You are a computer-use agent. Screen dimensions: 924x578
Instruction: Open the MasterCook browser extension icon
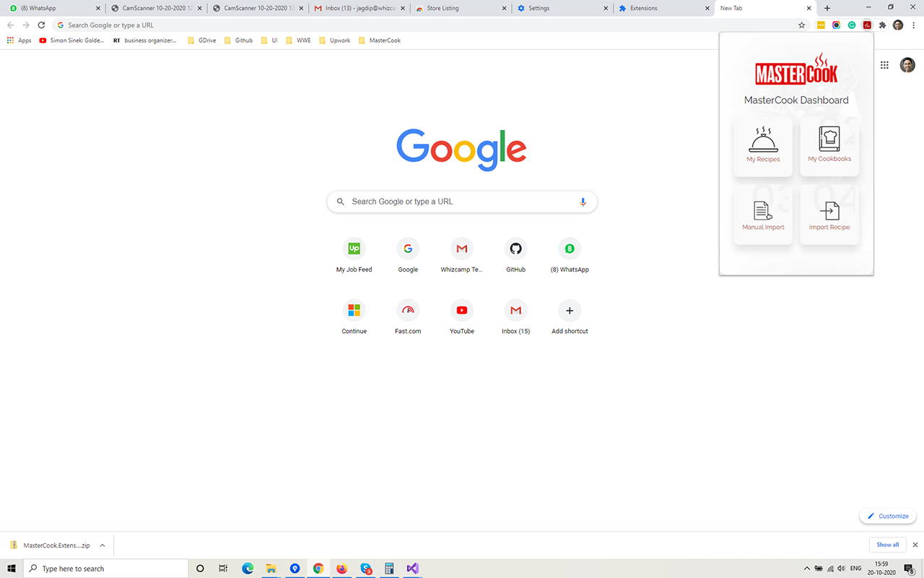(867, 25)
